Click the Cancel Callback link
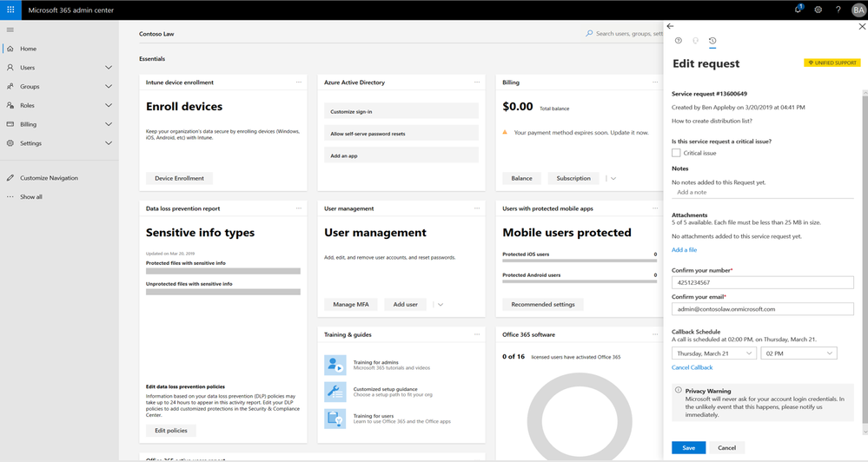The width and height of the screenshot is (868, 462). point(692,367)
